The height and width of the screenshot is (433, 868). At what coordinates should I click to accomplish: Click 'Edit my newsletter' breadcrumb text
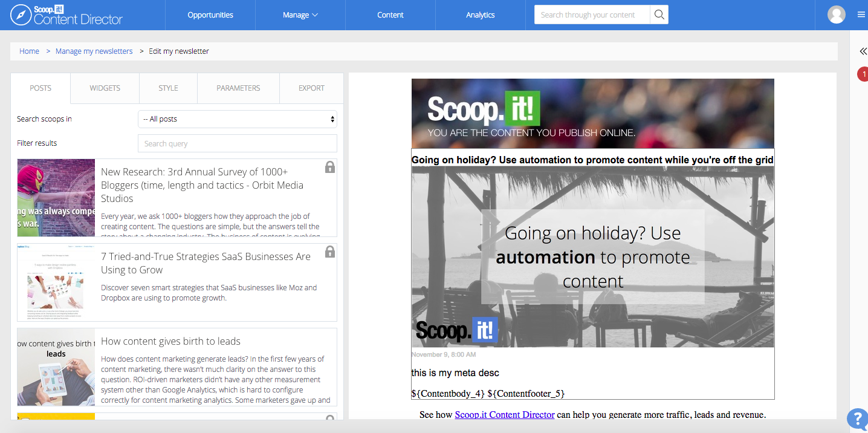pyautogui.click(x=179, y=51)
